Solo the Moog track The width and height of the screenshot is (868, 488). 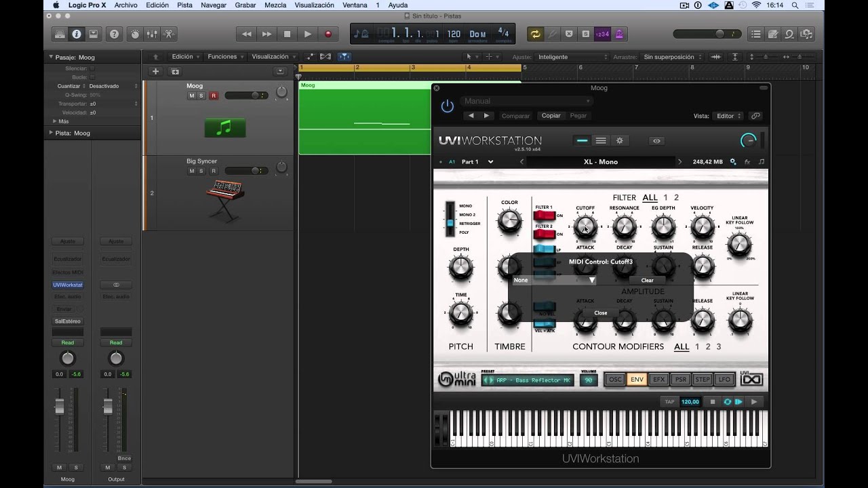pos(201,96)
